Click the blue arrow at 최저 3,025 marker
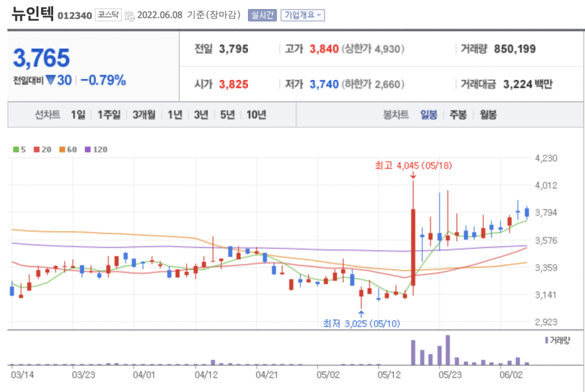The image size is (585, 392). click(361, 313)
